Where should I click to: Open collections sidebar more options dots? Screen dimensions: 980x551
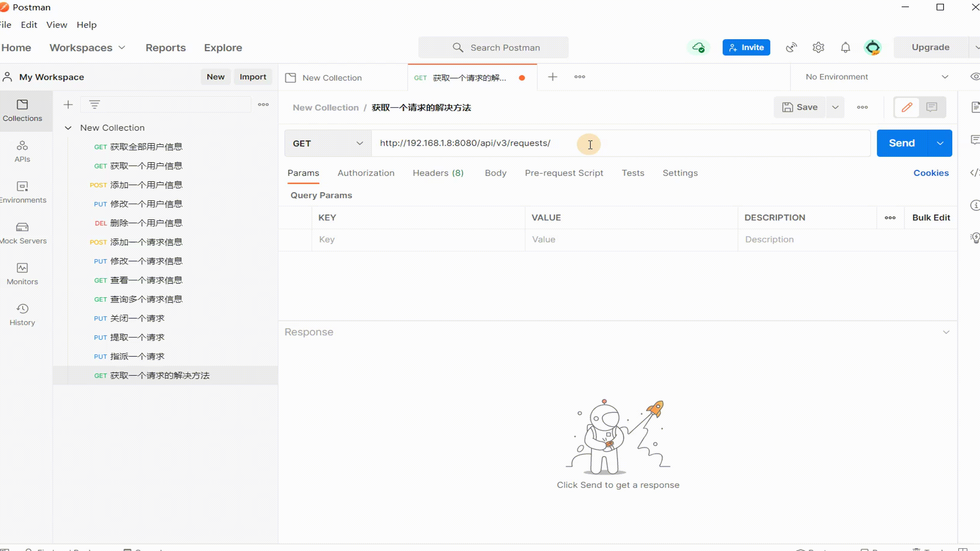[x=263, y=105]
